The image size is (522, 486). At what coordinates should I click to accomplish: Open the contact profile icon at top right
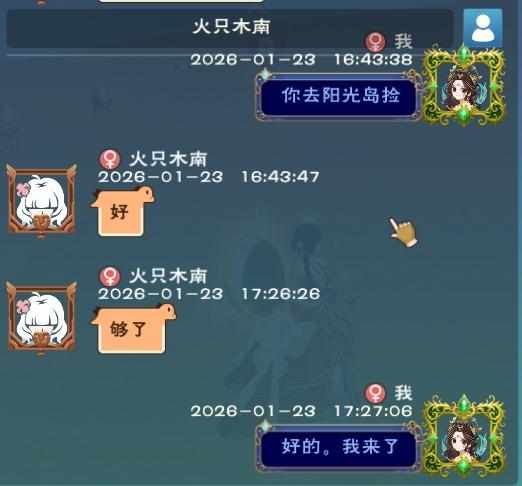pyautogui.click(x=483, y=28)
